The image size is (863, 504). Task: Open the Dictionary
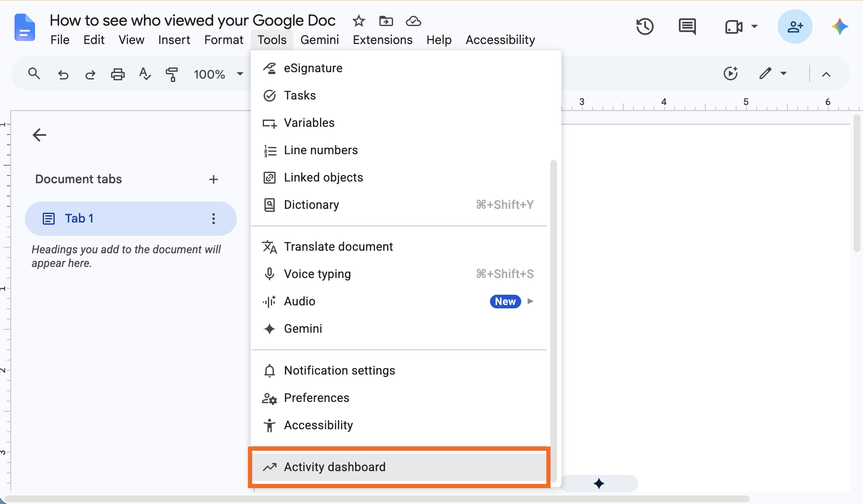coord(399,205)
